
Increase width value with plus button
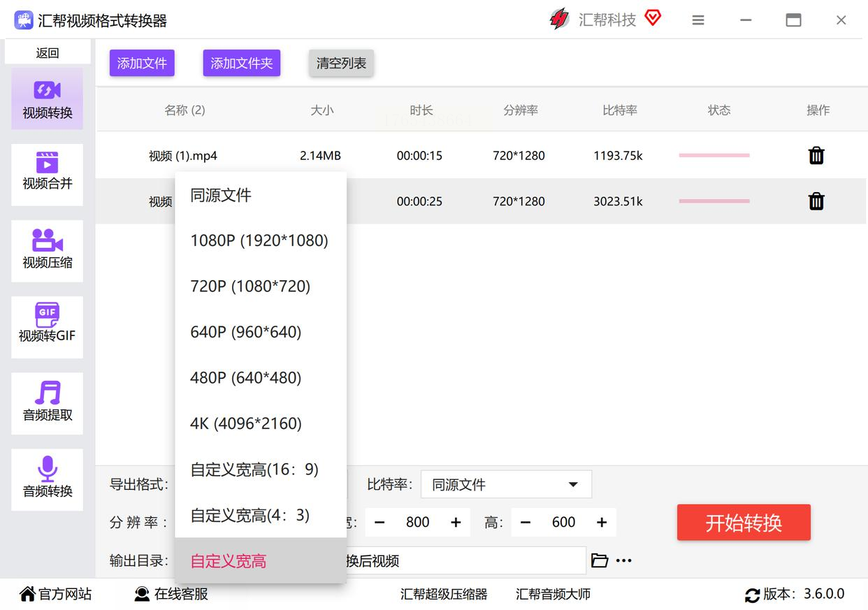point(456,523)
